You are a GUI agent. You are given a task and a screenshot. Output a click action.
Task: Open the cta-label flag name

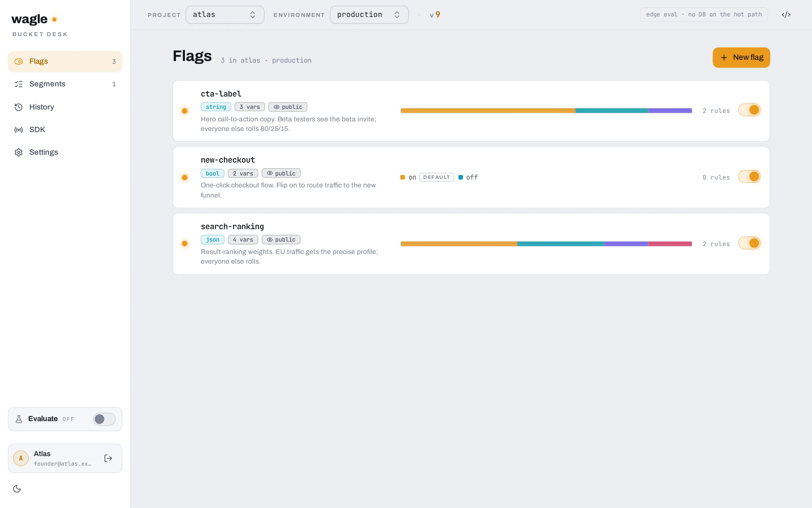(x=221, y=94)
